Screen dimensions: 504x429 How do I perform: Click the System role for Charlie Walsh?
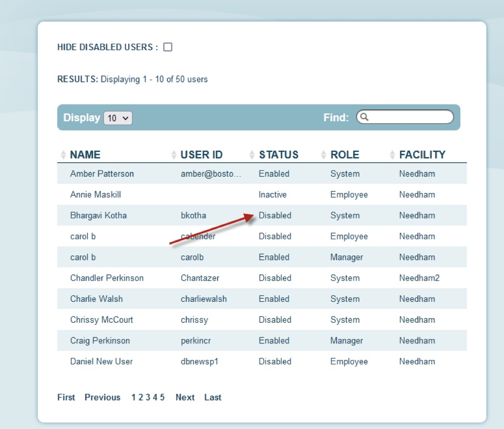[345, 299]
